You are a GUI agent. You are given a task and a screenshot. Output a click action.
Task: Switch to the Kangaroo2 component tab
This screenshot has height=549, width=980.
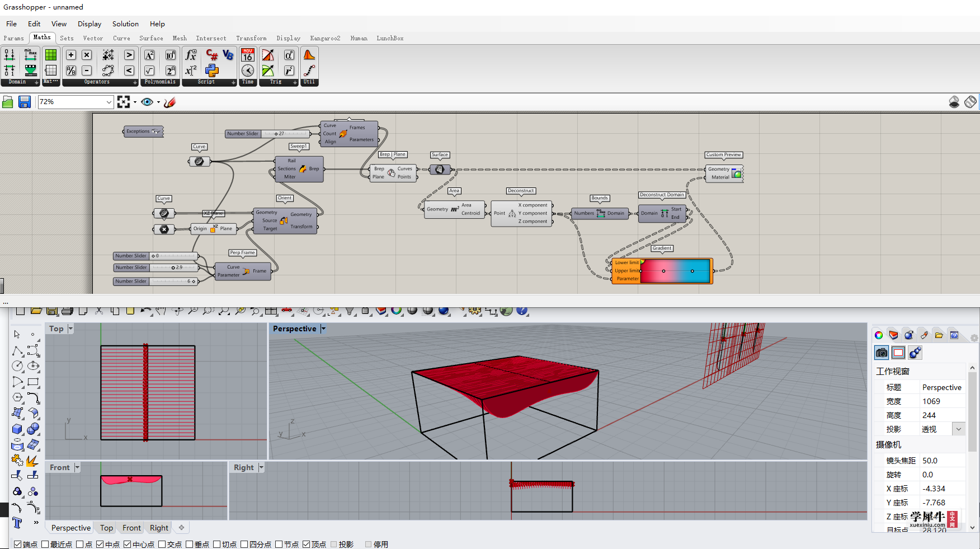[325, 38]
